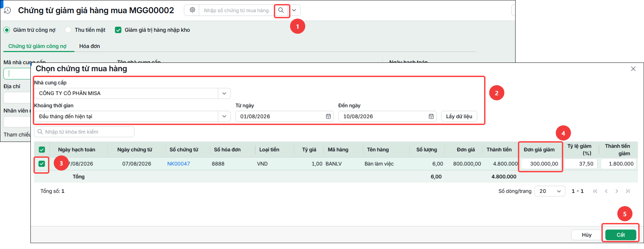Focus the 'Nhập số chứng từ mua hàng' field
The image size is (644, 249).
(x=236, y=10)
